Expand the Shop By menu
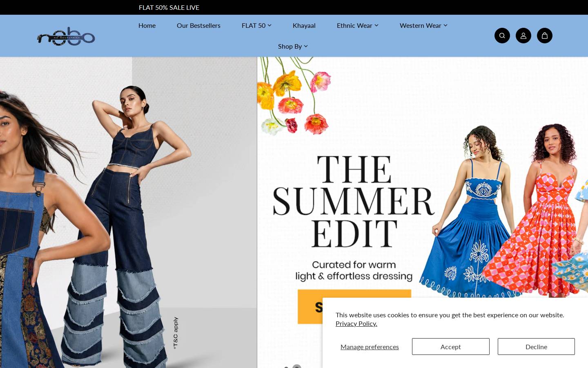Screen dimensions: 588x368 click(293, 46)
